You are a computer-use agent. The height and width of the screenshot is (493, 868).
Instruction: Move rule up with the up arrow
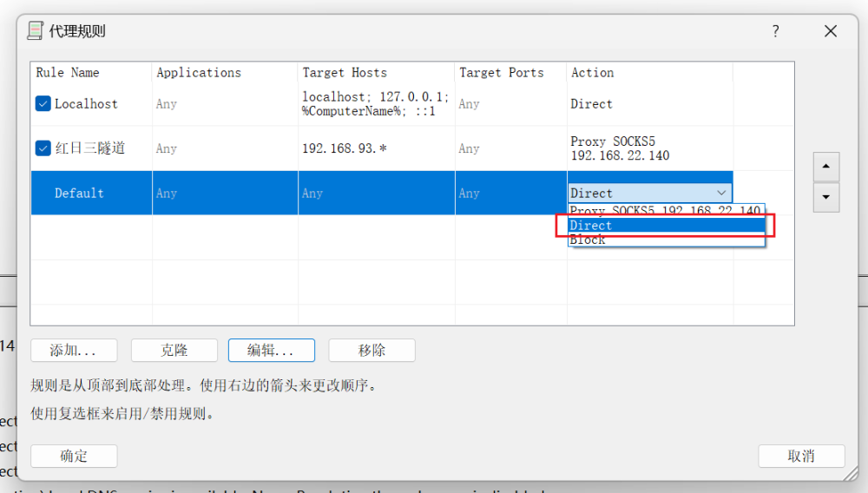coord(825,166)
